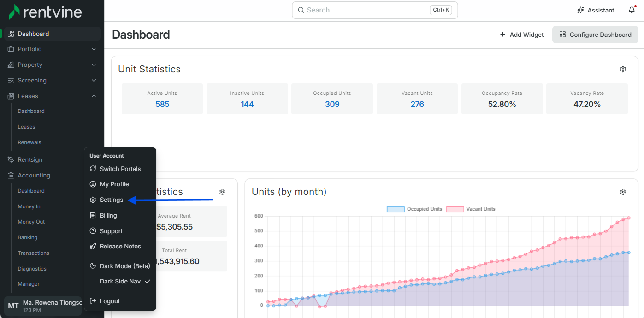Viewport: 644px width, 318px height.
Task: Click the notifications bell icon
Action: click(x=632, y=10)
